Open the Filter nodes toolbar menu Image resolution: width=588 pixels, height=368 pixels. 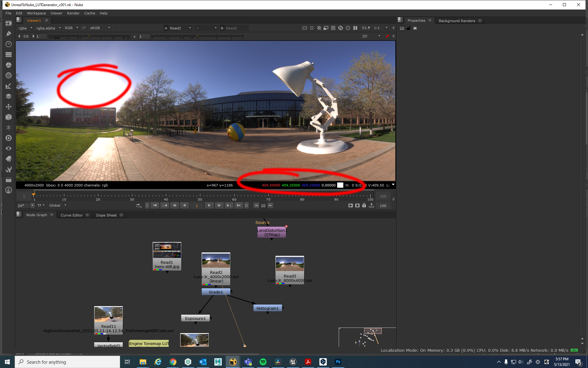pos(9,75)
